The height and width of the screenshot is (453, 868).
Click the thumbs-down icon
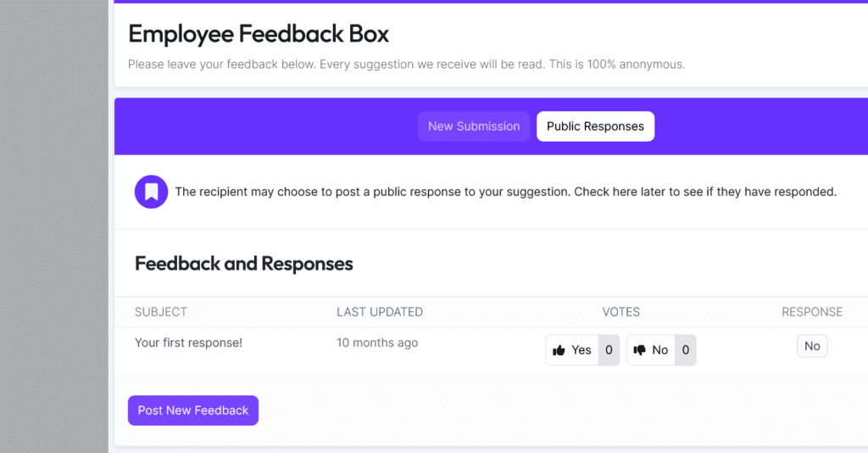[640, 350]
